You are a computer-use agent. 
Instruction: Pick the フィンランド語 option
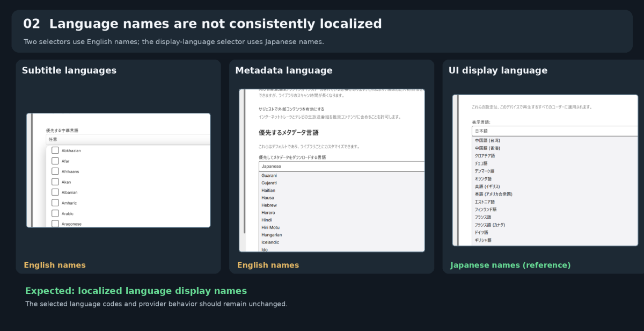tap(555, 210)
